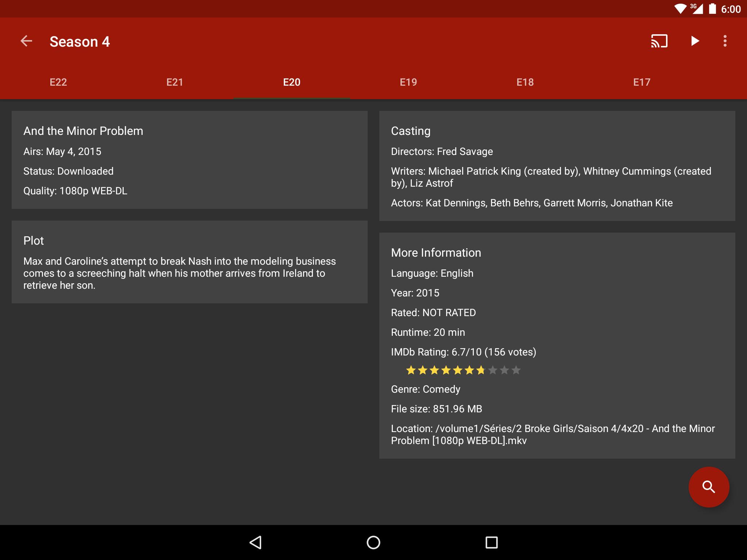747x560 pixels.
Task: Switch to the E18 tab
Action: click(x=525, y=82)
